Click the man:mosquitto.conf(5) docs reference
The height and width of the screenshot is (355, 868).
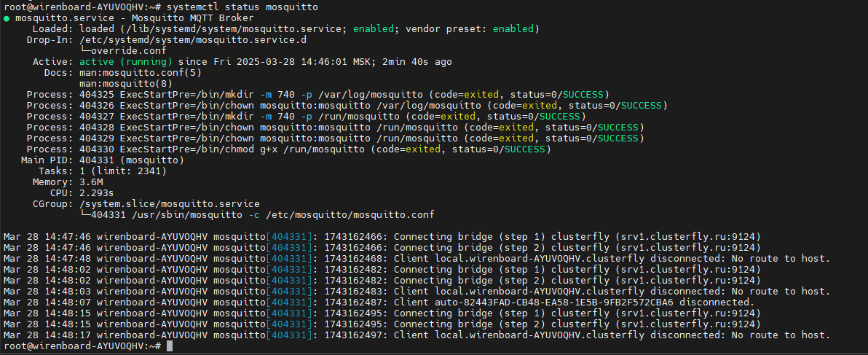click(140, 73)
